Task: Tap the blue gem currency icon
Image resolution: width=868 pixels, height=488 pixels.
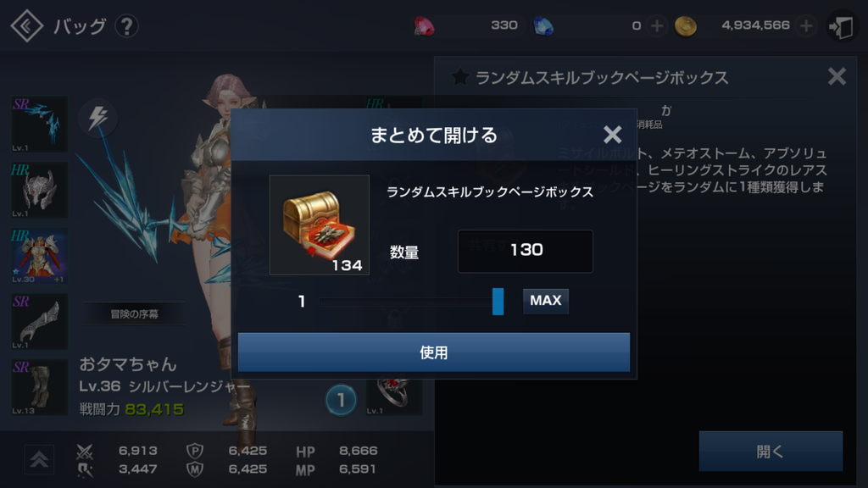Action: 543,26
